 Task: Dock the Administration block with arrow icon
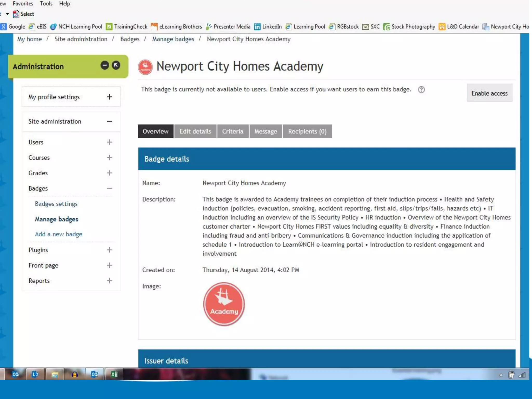pos(116,65)
